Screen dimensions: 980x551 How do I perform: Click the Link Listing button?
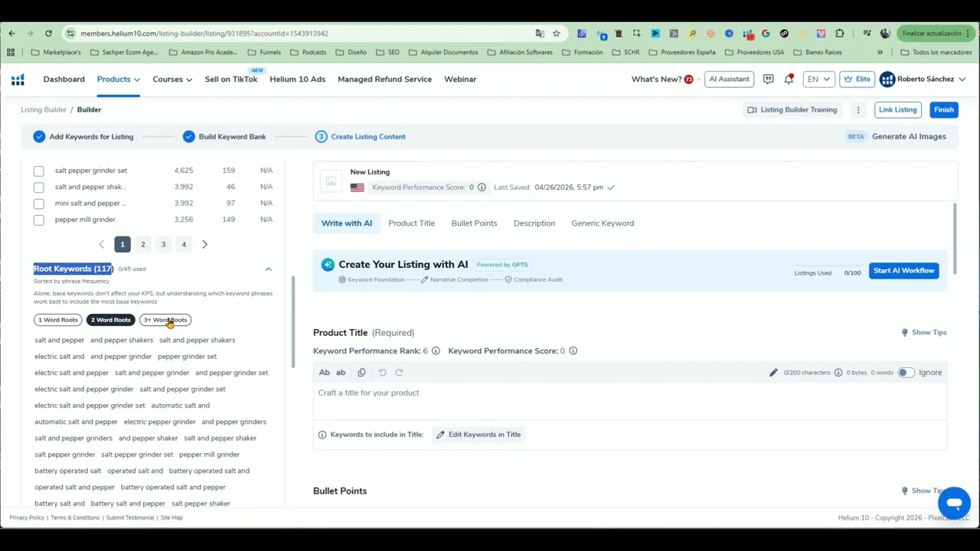coord(898,110)
